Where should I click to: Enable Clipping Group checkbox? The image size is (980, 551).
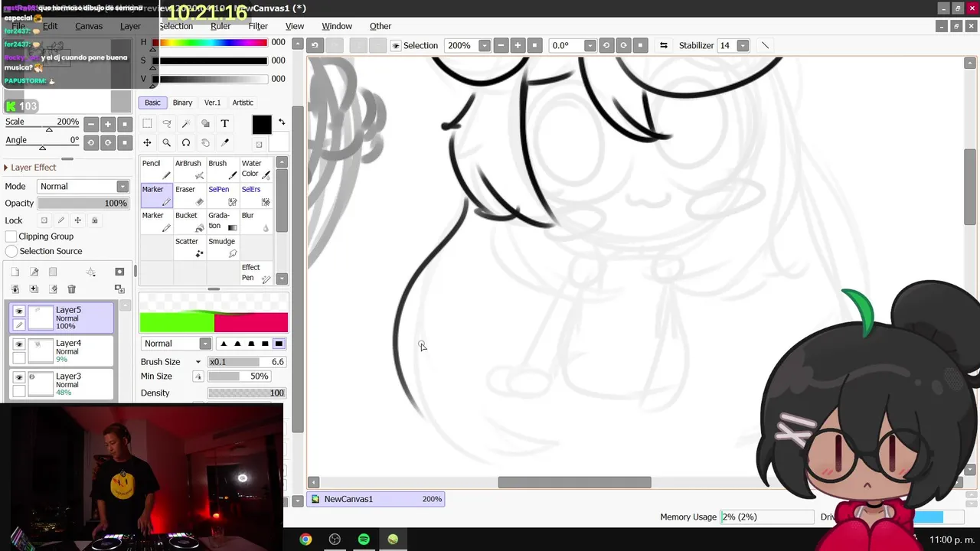click(x=11, y=236)
